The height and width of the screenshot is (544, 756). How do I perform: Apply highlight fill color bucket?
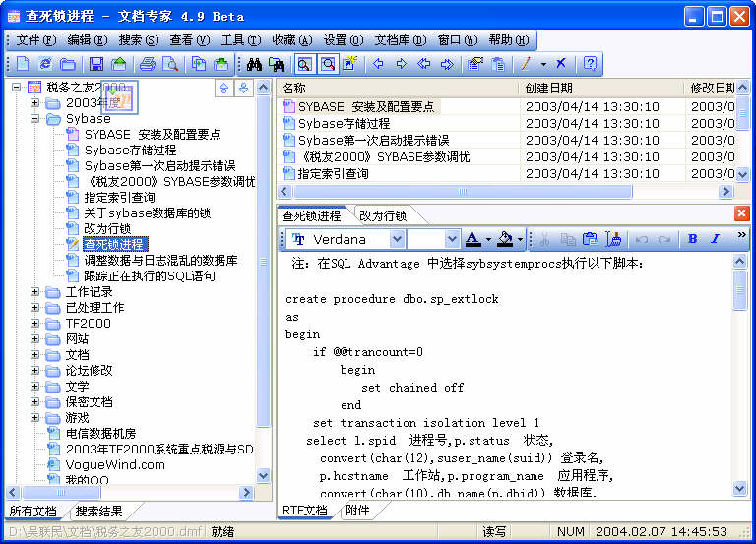point(505,239)
